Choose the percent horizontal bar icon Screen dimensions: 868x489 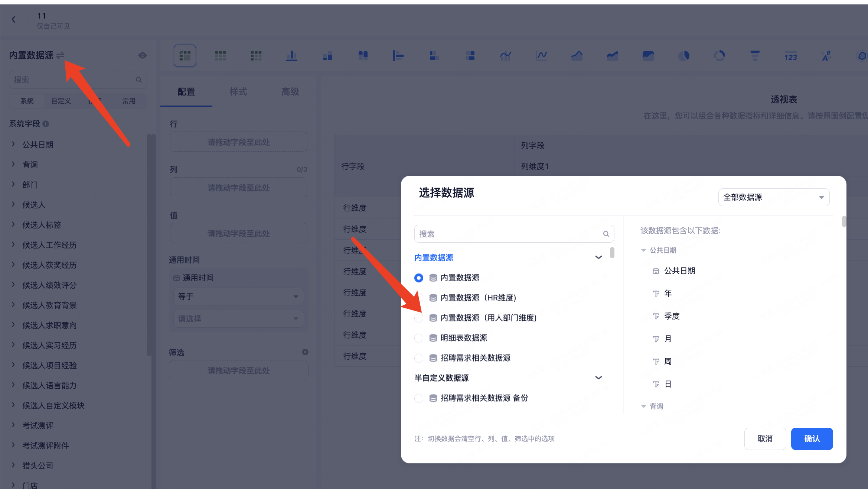470,56
